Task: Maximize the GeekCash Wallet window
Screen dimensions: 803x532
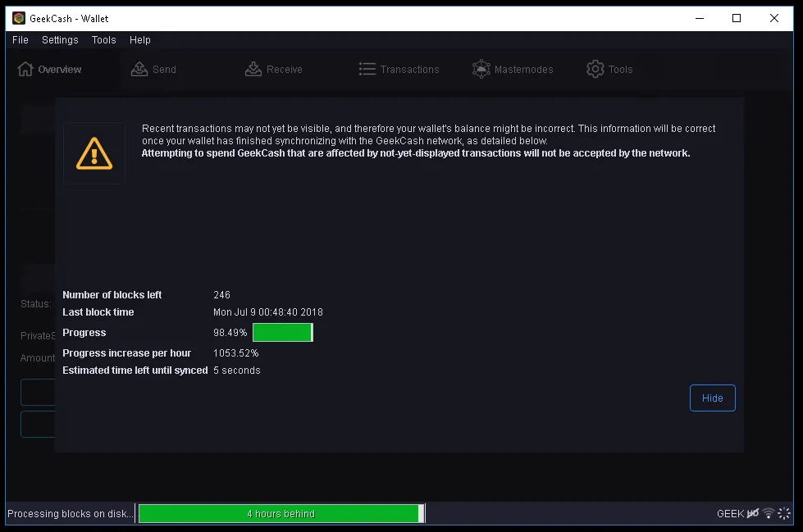Action: tap(737, 18)
